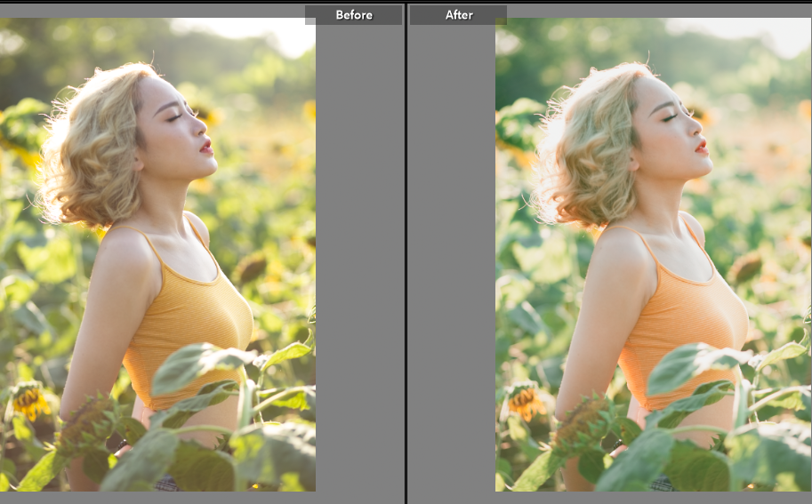This screenshot has height=504, width=812.
Task: Click bottom-left sunflower in the After photo
Action: [x=525, y=402]
